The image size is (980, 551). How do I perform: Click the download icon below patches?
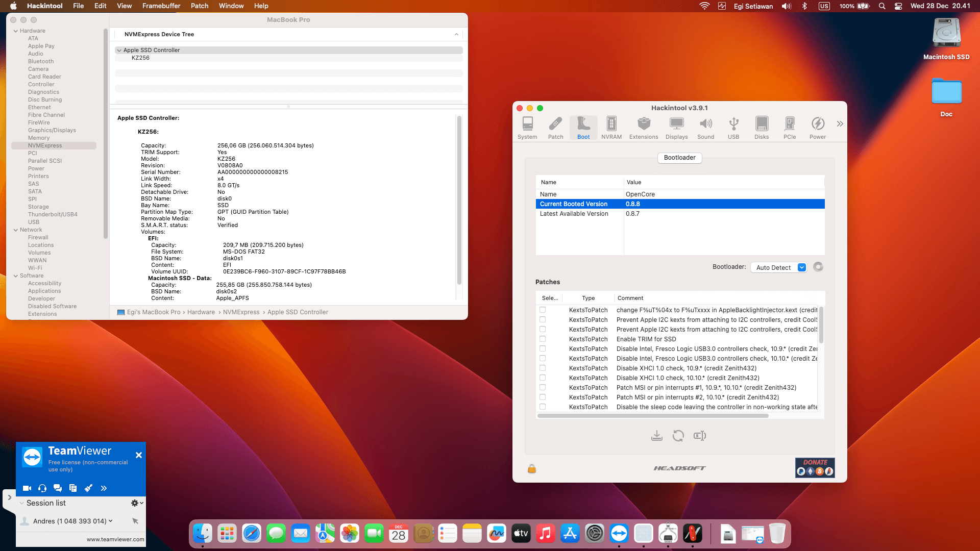coord(656,436)
